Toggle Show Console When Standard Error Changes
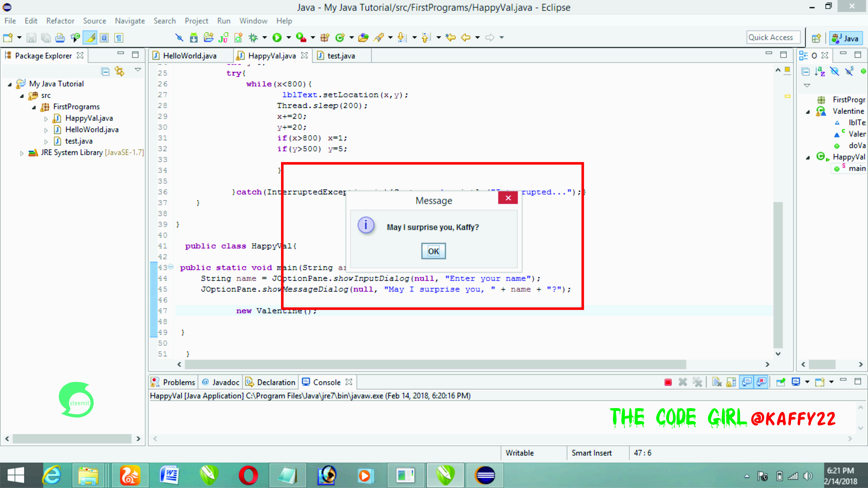Viewport: 868px width, 488px height. [x=762, y=382]
